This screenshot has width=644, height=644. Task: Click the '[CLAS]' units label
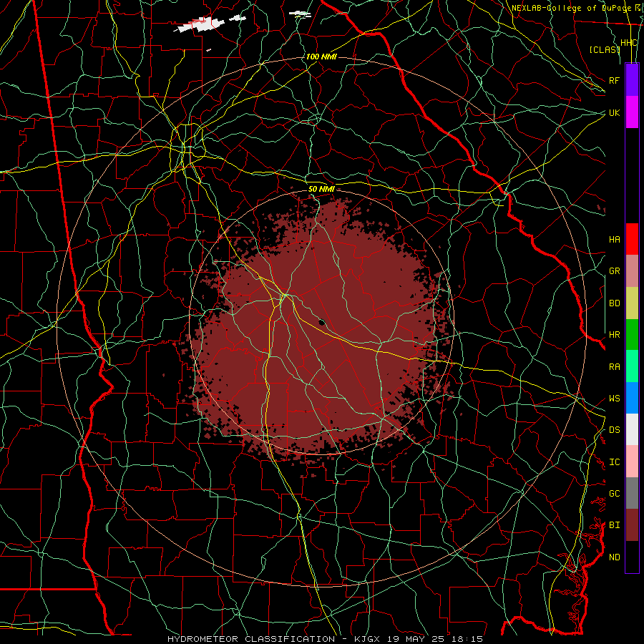[605, 50]
